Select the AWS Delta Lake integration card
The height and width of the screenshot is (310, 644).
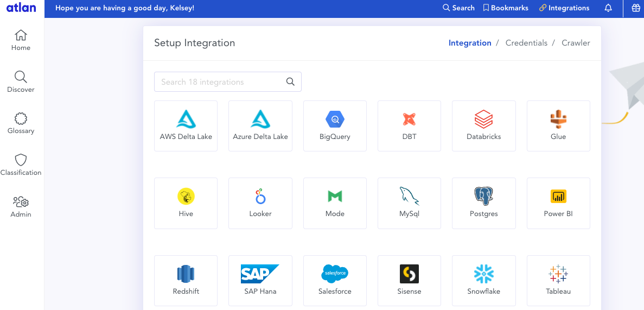[x=186, y=126]
